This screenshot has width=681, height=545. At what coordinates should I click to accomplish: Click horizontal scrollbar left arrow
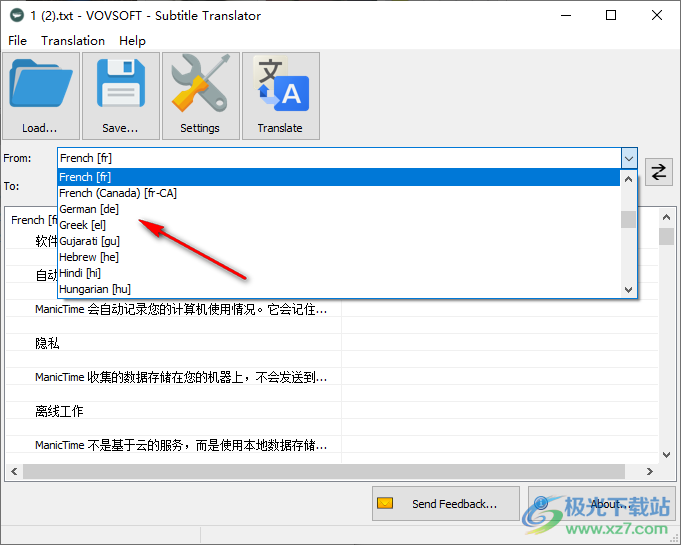14,472
